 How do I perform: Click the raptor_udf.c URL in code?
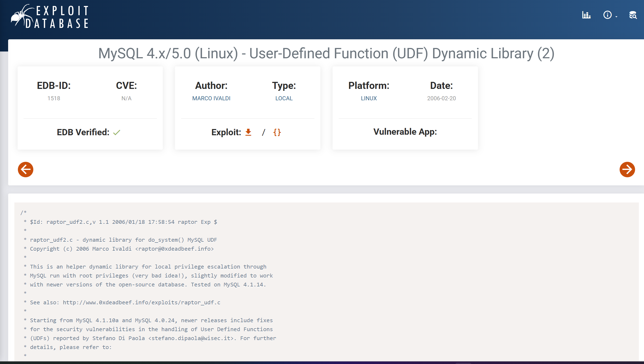coord(141,302)
